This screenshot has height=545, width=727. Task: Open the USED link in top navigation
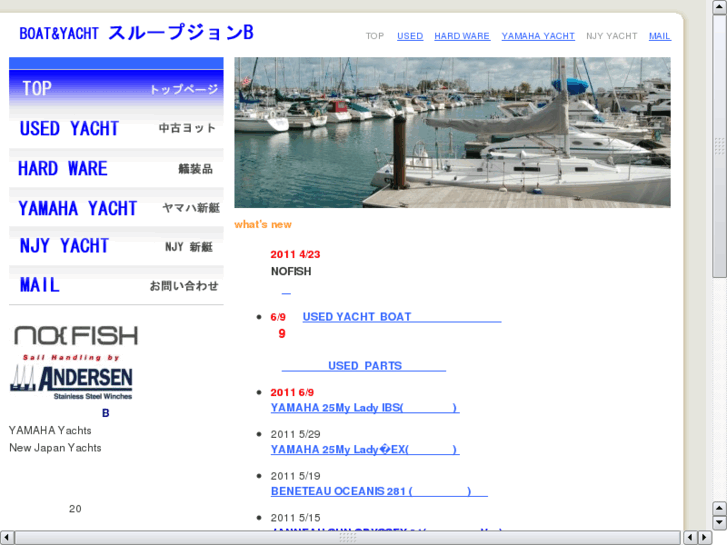(x=410, y=36)
